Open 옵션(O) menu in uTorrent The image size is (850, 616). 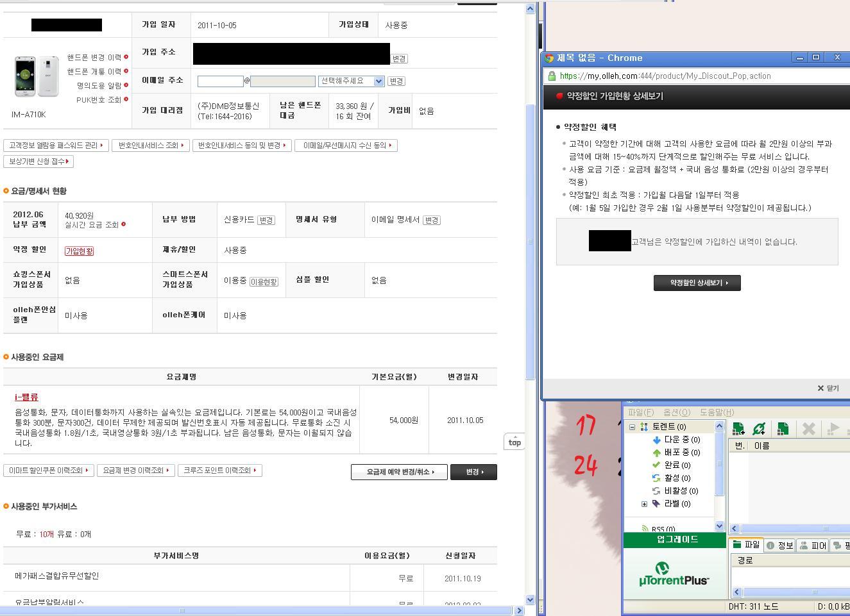click(677, 412)
